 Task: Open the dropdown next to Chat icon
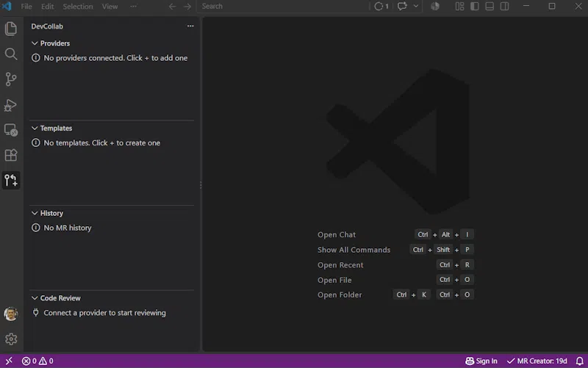tap(416, 7)
